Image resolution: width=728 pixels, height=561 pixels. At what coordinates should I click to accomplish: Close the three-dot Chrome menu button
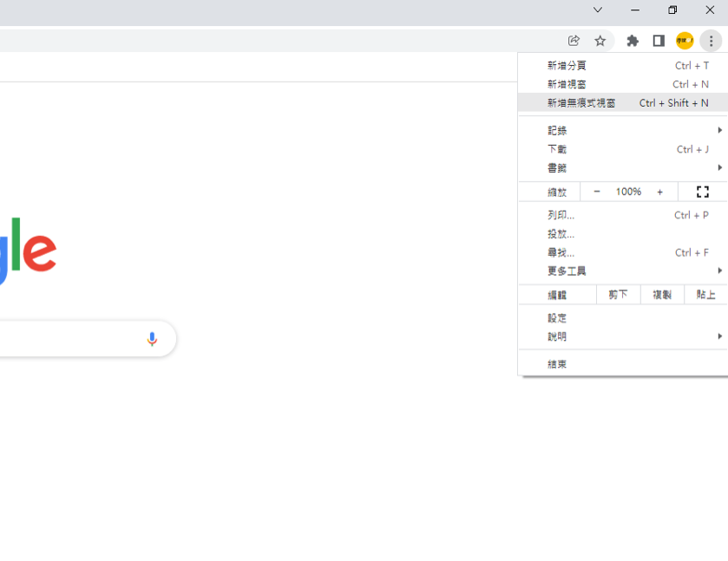pos(711,41)
